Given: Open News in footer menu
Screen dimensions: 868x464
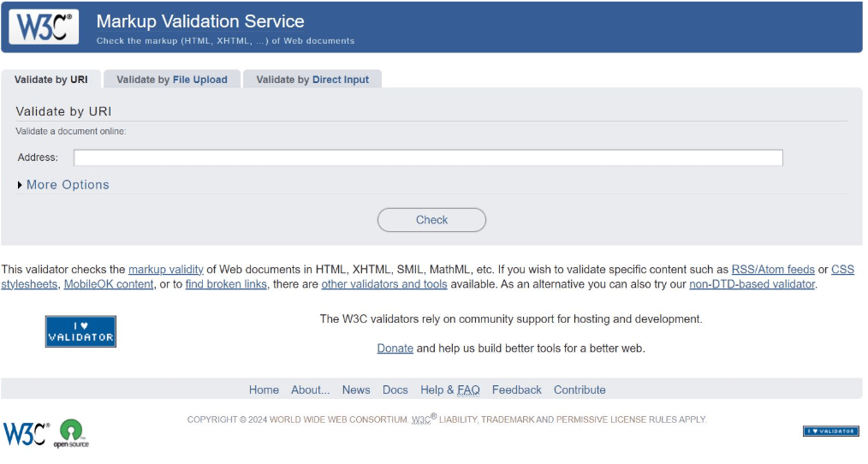Looking at the screenshot, I should [x=356, y=390].
